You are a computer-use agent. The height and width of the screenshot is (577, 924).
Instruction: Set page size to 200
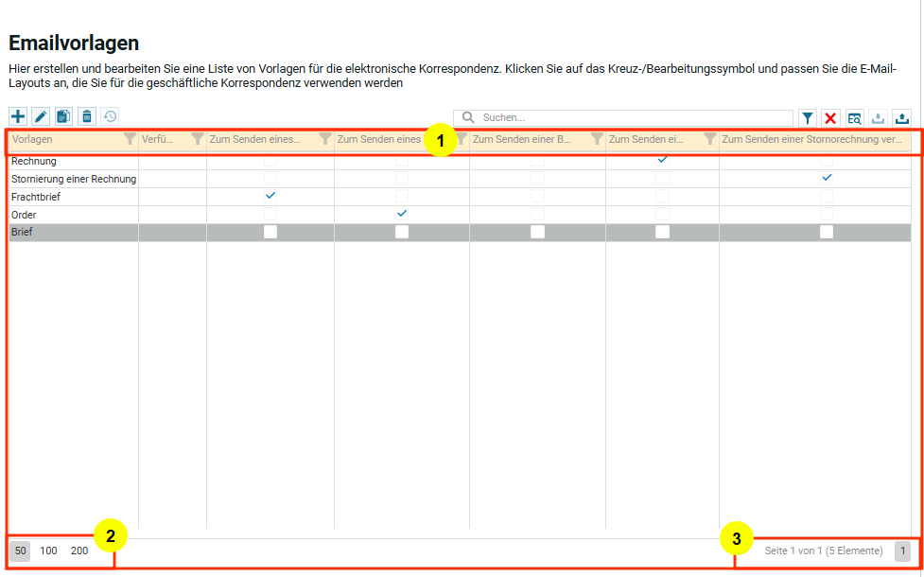[x=79, y=551]
